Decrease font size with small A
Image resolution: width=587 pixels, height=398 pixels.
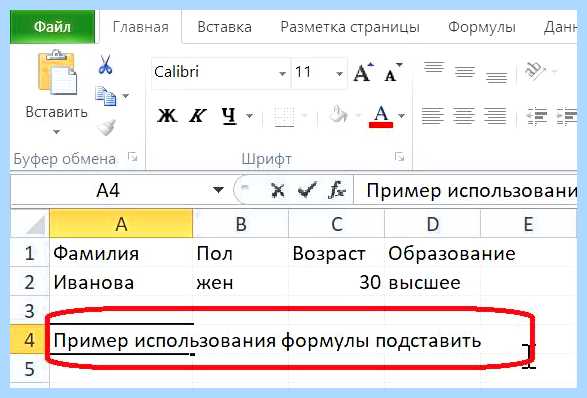point(392,72)
